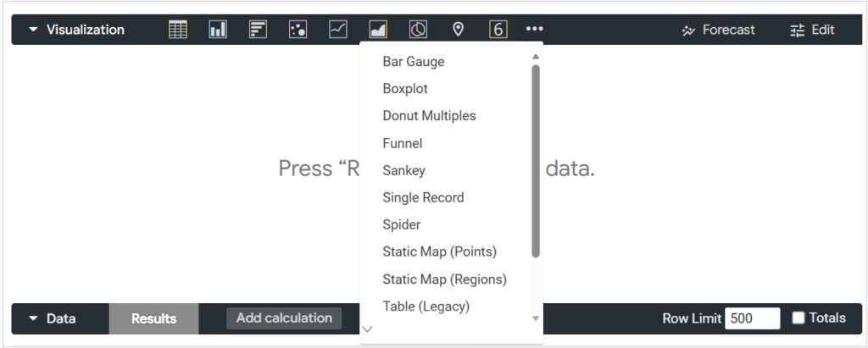
Task: Click the three-dot more visualizations button
Action: [535, 30]
